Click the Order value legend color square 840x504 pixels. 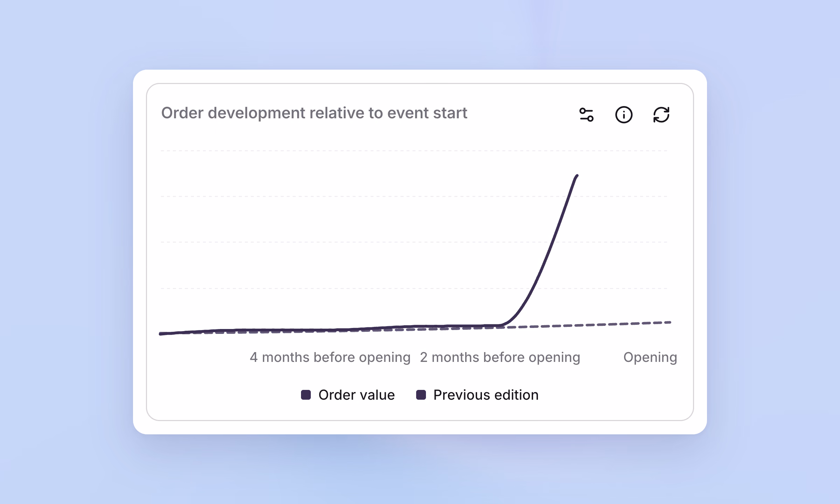pos(306,395)
